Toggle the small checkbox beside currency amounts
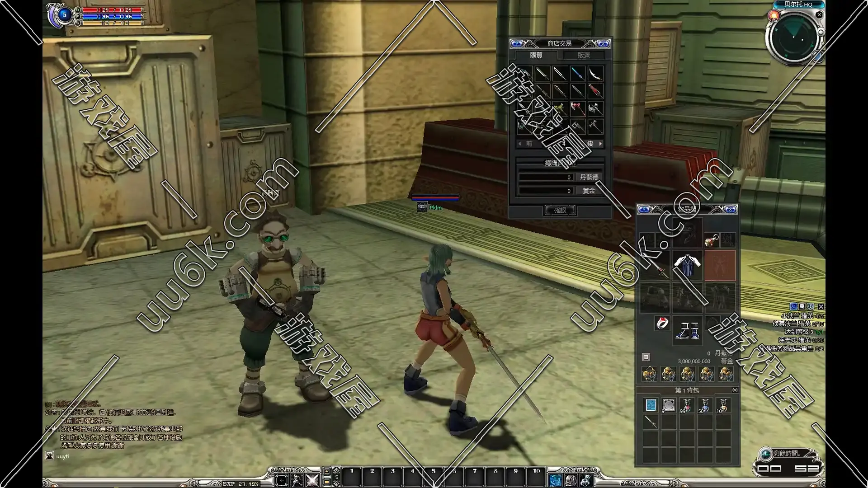This screenshot has width=868, height=488. 646,357
